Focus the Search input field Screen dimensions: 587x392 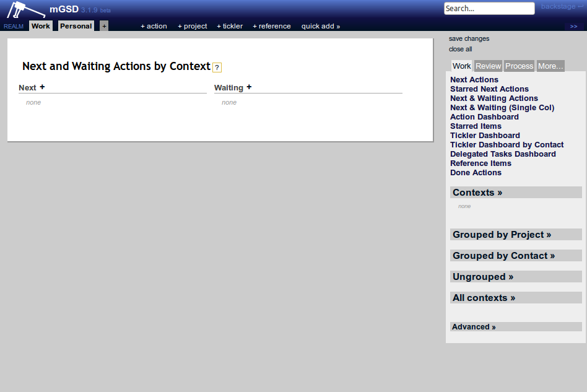[489, 8]
